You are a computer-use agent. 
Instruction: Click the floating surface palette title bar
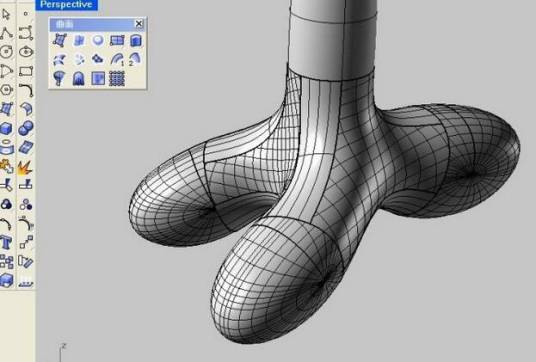(x=92, y=24)
